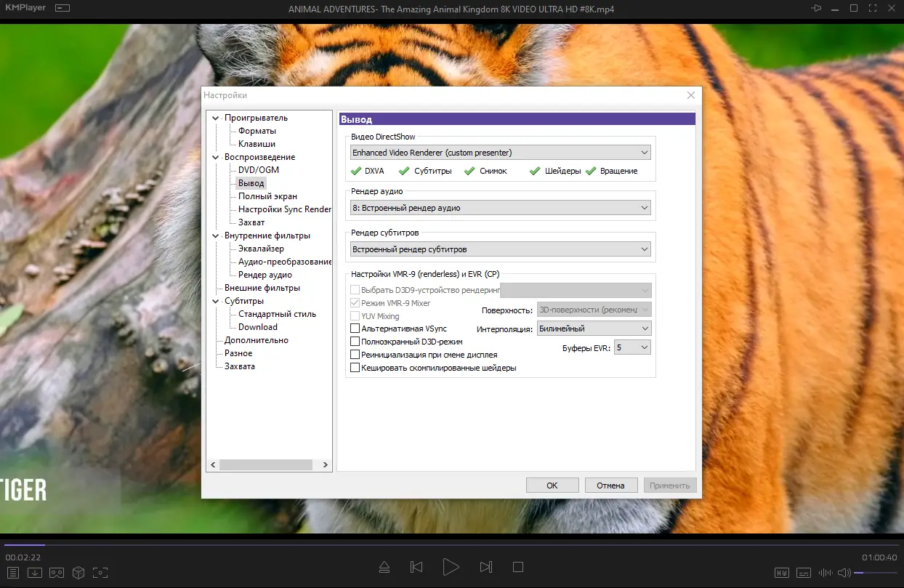Click the Шейдеры green checkmark indicator
Image resolution: width=904 pixels, height=588 pixels.
535,172
